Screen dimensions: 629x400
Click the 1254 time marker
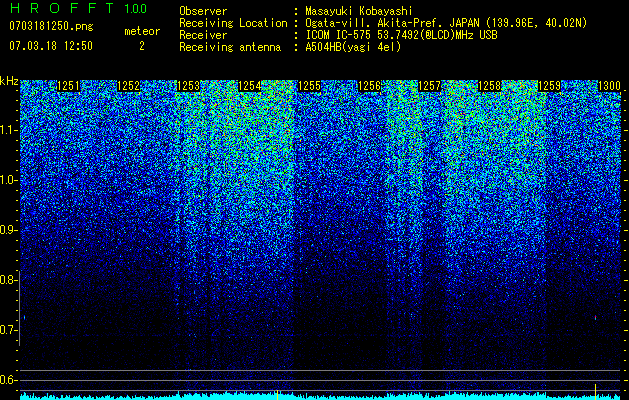[250, 86]
